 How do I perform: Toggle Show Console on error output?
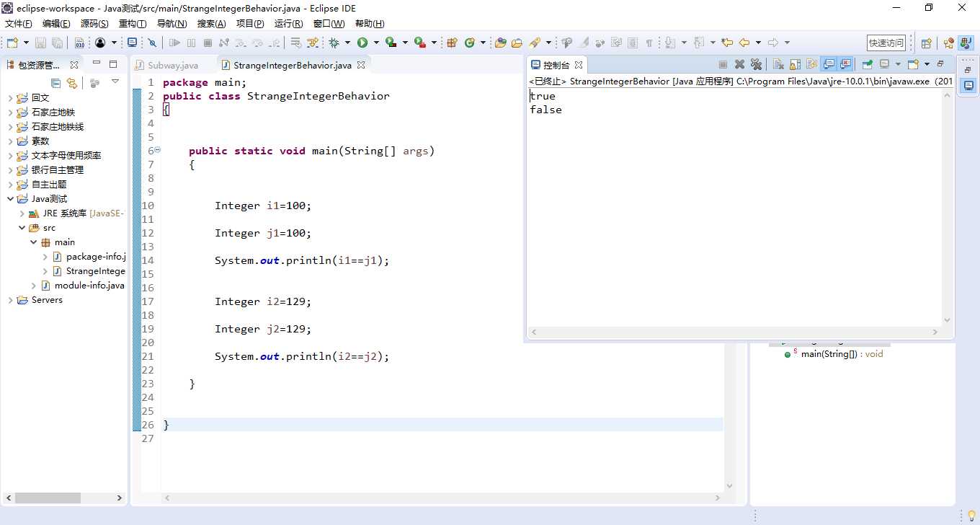pyautogui.click(x=846, y=64)
